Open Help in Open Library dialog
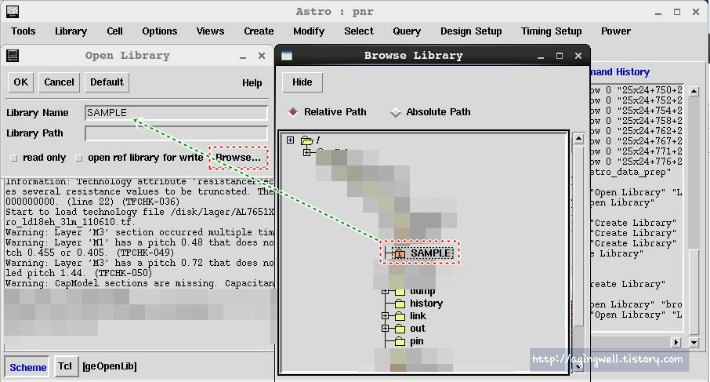Image resolution: width=710 pixels, height=382 pixels. coord(252,83)
